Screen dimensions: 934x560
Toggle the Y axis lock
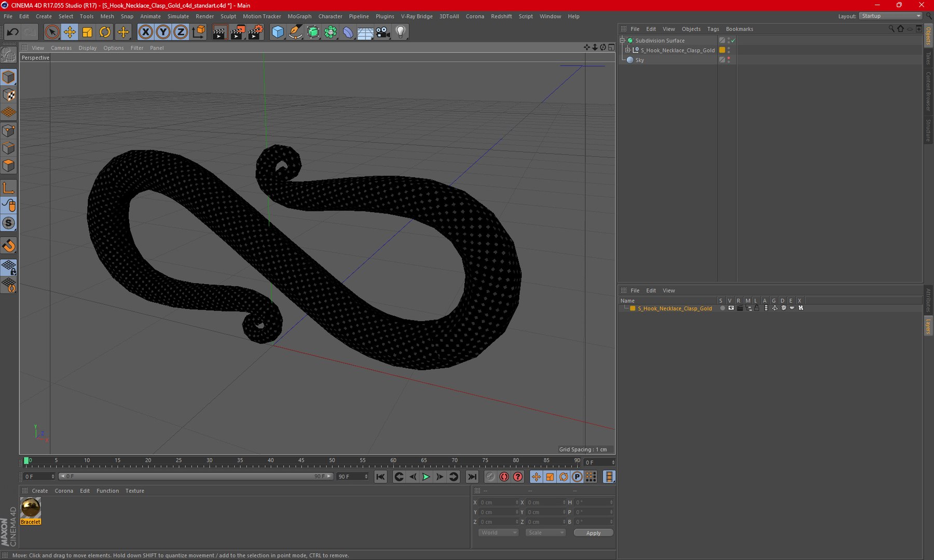coord(163,32)
